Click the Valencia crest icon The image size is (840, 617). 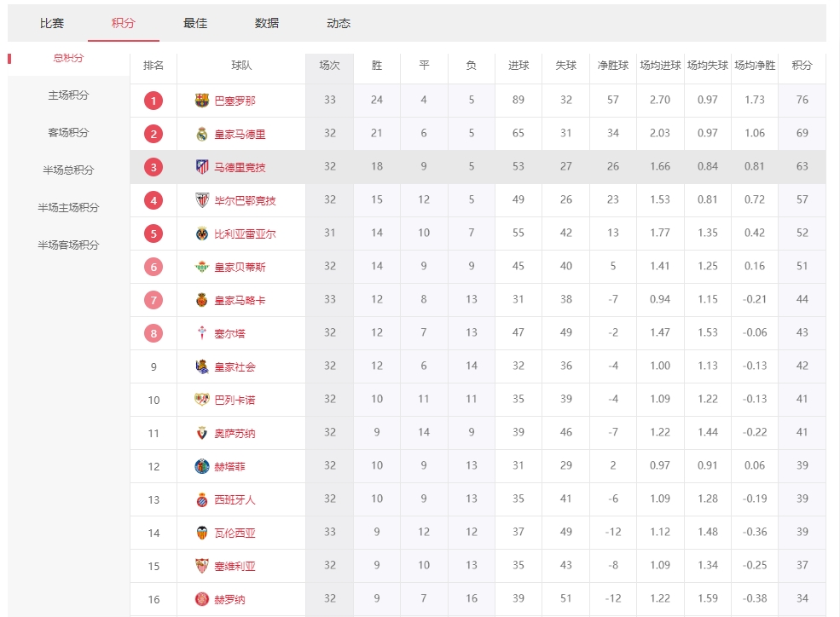202,533
